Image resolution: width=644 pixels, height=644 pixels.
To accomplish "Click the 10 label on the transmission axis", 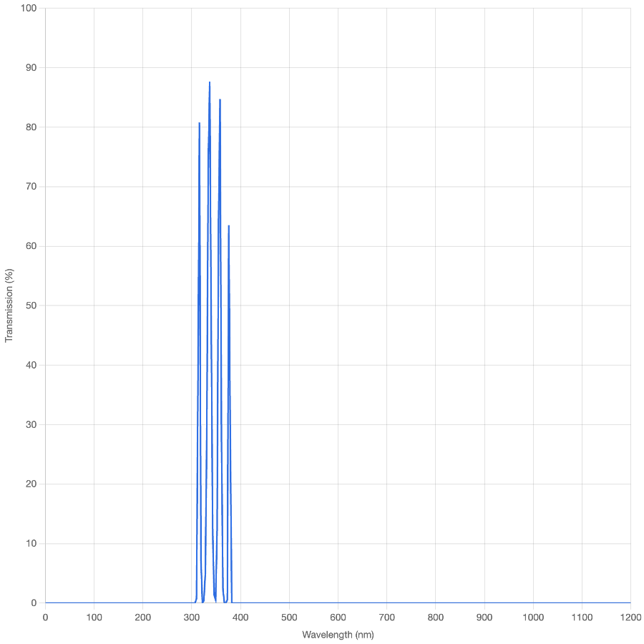I will [30, 542].
